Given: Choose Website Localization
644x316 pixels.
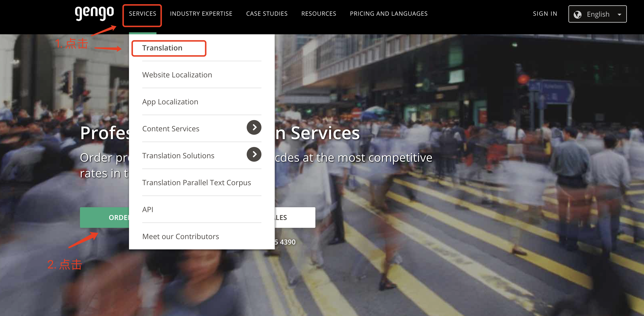Looking at the screenshot, I should pos(177,75).
